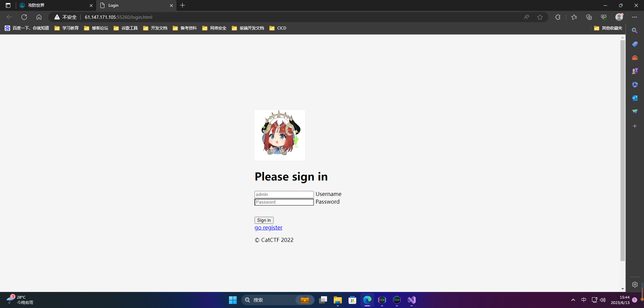Open the user profile avatar
644x308 pixels.
tap(619, 17)
